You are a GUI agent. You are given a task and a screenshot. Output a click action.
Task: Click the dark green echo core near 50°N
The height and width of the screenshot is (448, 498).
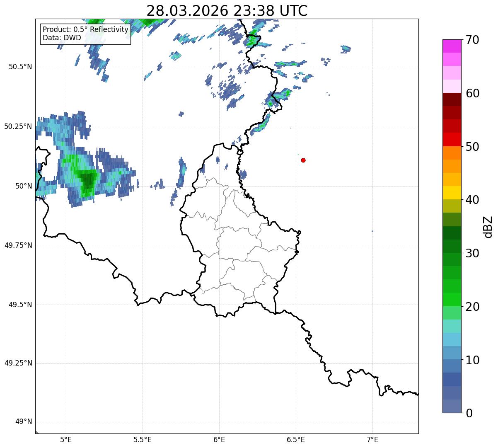[x=88, y=180]
